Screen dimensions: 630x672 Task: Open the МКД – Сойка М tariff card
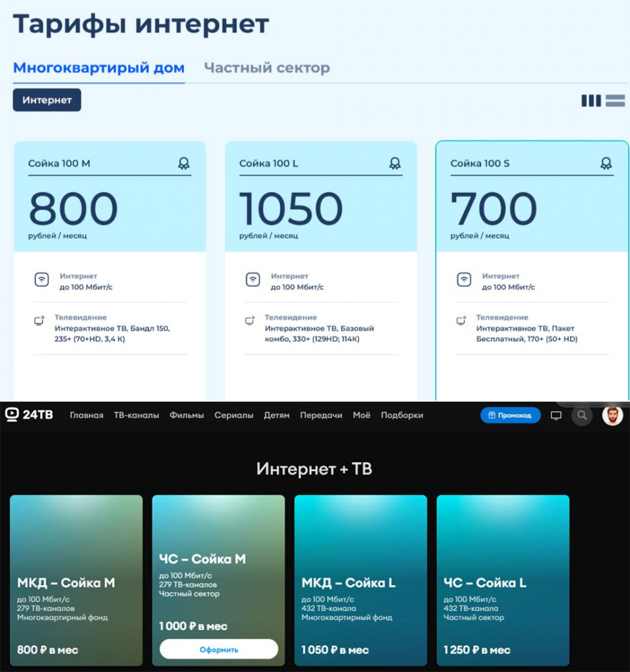(x=76, y=580)
